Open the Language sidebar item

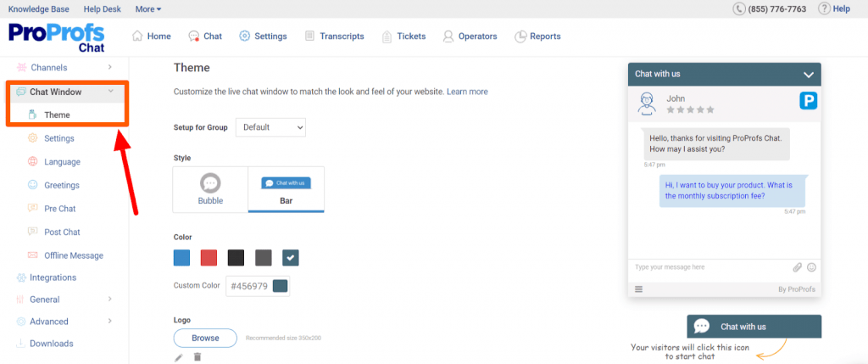point(62,162)
